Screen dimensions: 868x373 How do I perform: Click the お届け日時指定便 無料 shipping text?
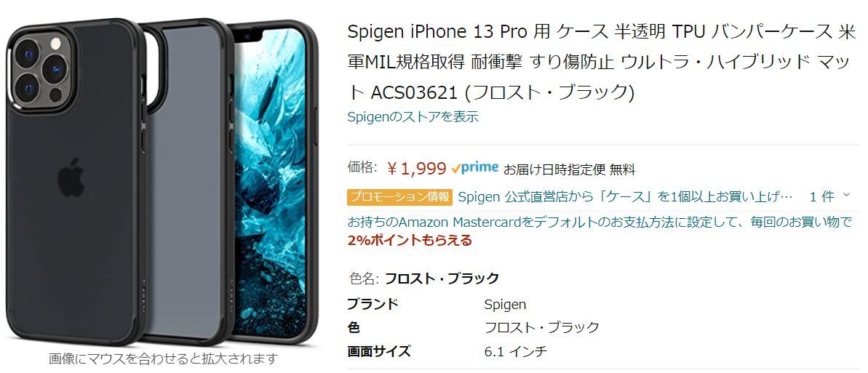click(x=569, y=169)
